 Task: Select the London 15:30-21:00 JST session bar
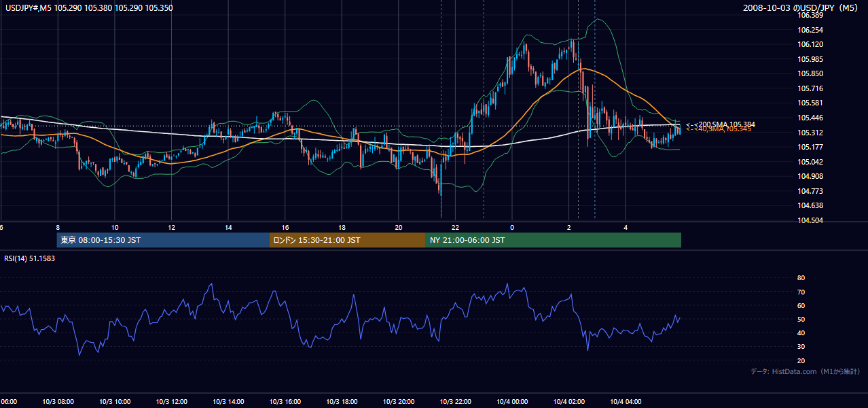348,240
